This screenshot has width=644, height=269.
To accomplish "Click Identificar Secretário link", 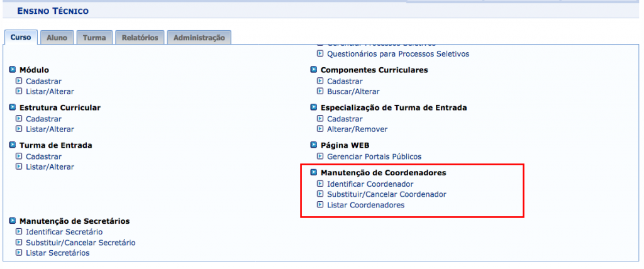I will click(x=64, y=232).
